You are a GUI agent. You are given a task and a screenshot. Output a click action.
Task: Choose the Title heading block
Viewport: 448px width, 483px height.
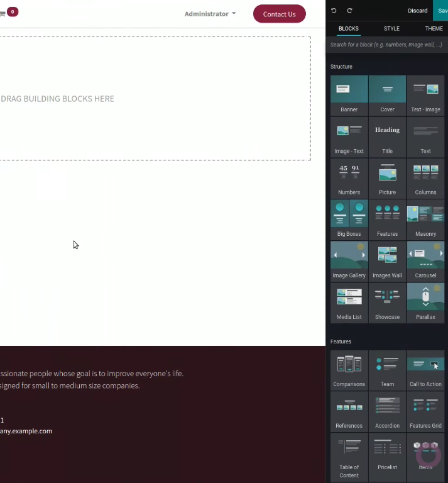(387, 137)
